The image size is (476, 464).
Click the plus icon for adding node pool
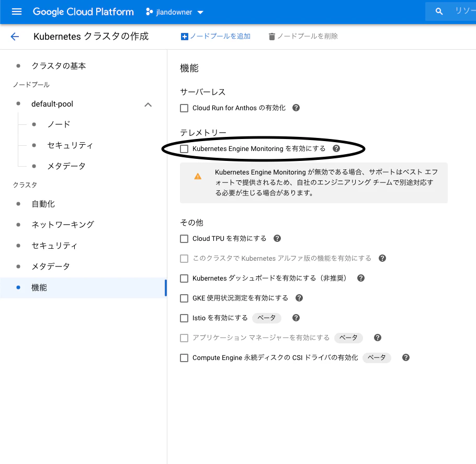tap(184, 37)
